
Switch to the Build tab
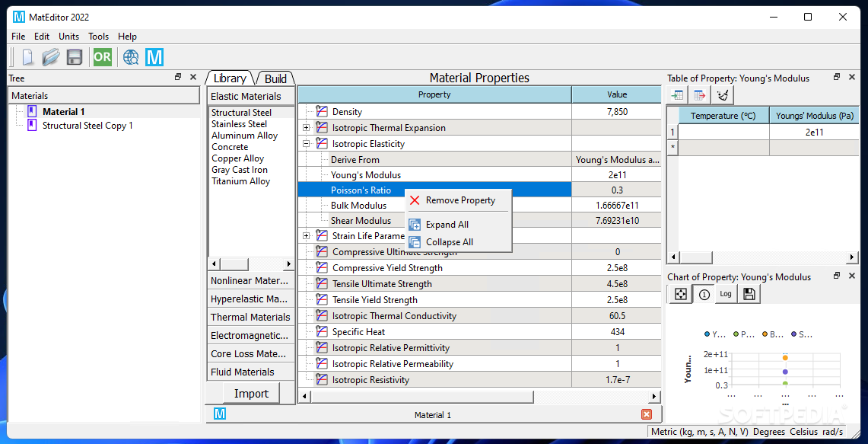coord(275,78)
